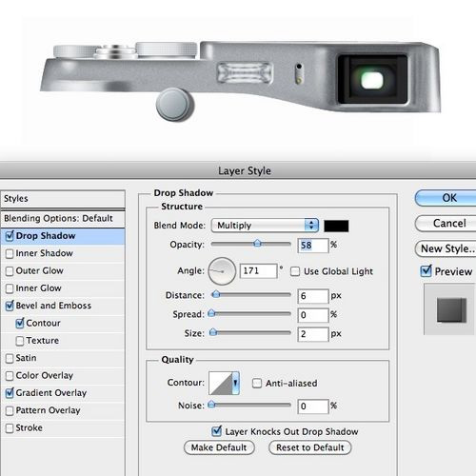Click the Make Default button
This screenshot has width=476, height=476.
(x=219, y=447)
